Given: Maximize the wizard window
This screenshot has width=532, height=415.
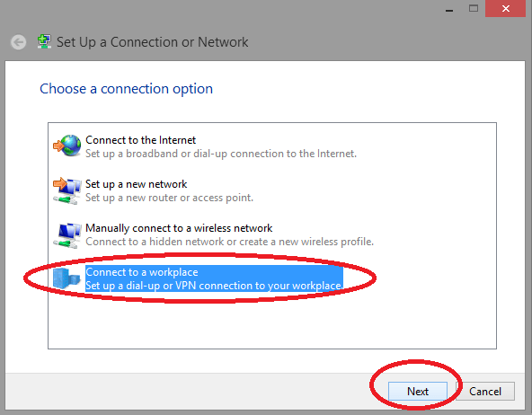Looking at the screenshot, I should (474, 8).
